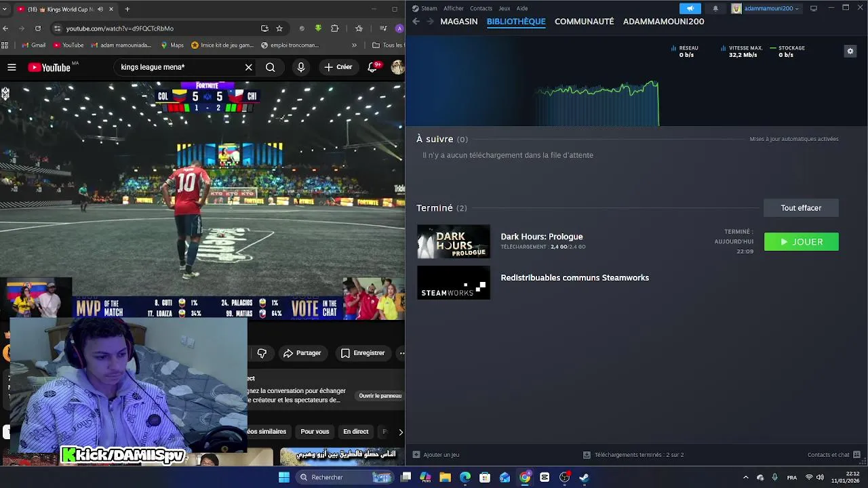
Task: Switch to the COMMUNAUTÉ tab
Action: pos(584,22)
